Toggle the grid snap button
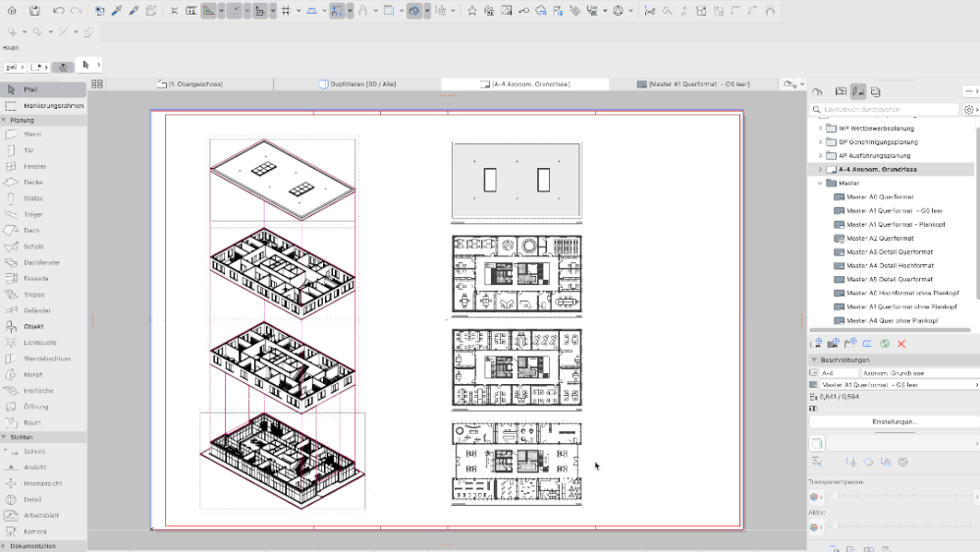Image resolution: width=980 pixels, height=552 pixels. [286, 11]
